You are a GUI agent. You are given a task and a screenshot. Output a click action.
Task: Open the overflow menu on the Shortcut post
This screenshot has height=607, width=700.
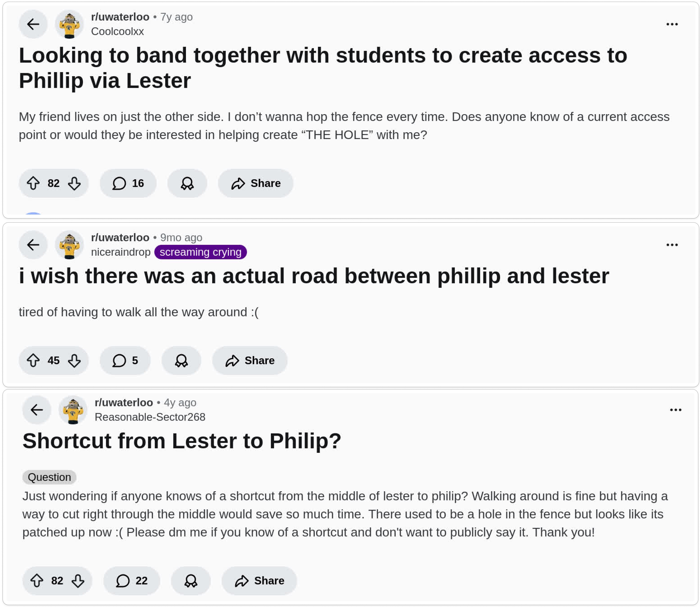pos(676,409)
